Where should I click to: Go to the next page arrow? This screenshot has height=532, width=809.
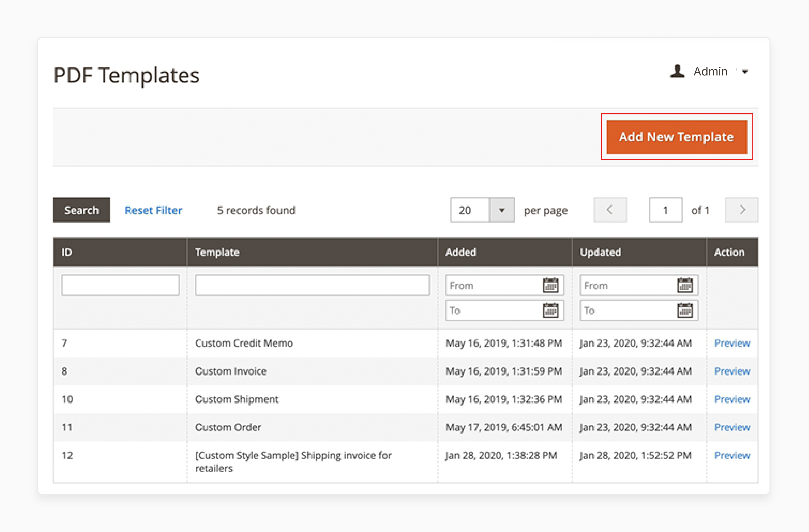(742, 210)
